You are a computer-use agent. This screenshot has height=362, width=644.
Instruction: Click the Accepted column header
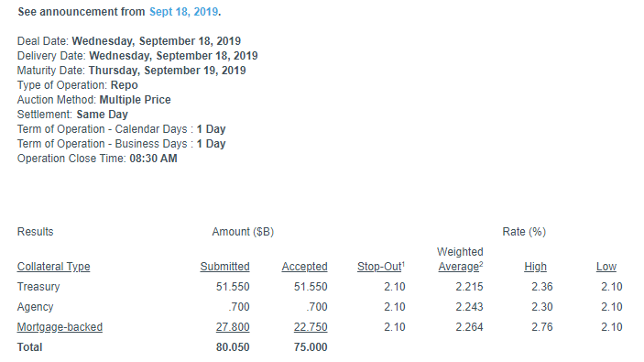(304, 267)
